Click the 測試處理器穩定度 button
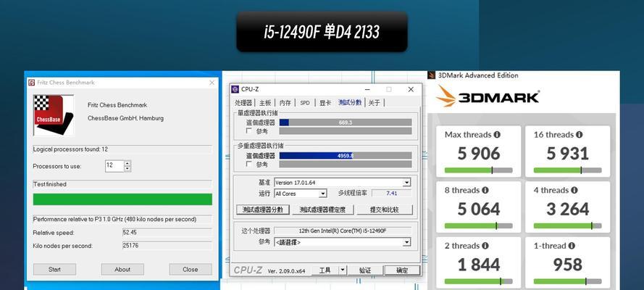This screenshot has width=644, height=290. pos(323,210)
